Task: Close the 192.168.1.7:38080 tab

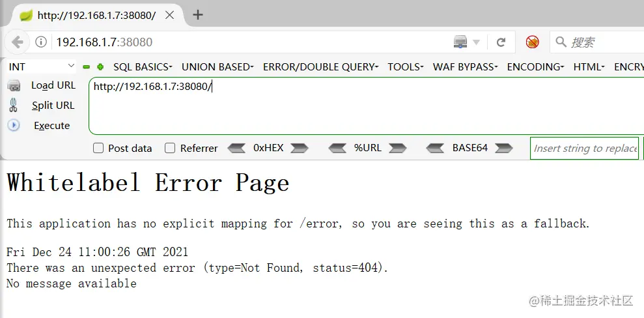Action: (x=169, y=16)
